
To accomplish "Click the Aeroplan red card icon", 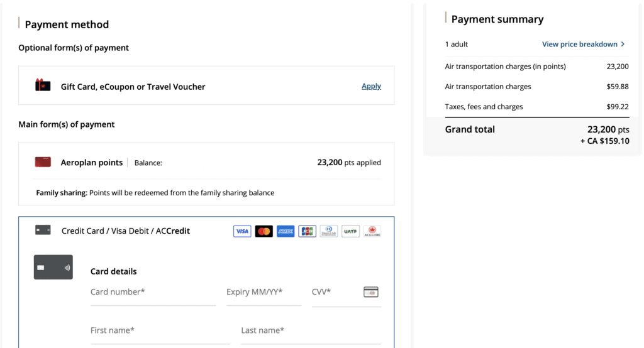I will pos(43,162).
